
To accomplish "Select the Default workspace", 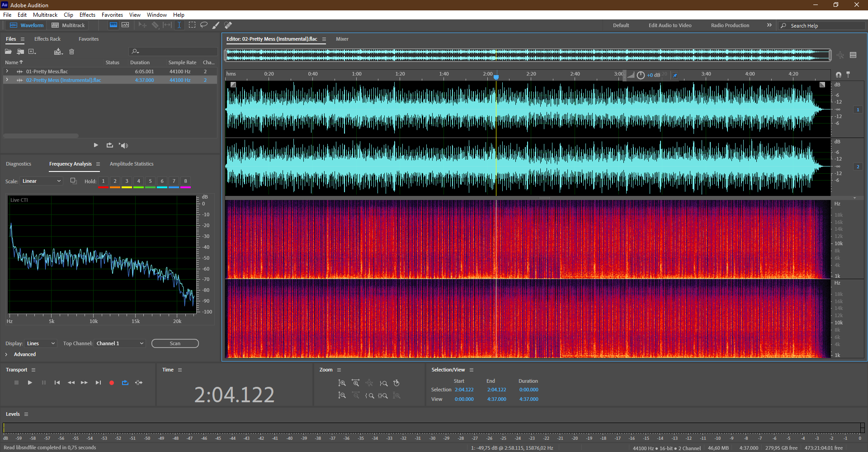I will pyautogui.click(x=621, y=25).
